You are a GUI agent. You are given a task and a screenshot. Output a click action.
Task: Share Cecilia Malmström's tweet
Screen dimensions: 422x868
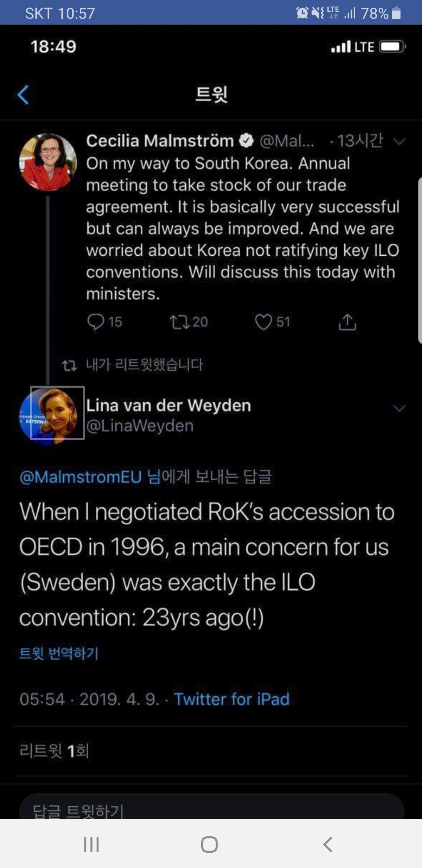pos(347,322)
